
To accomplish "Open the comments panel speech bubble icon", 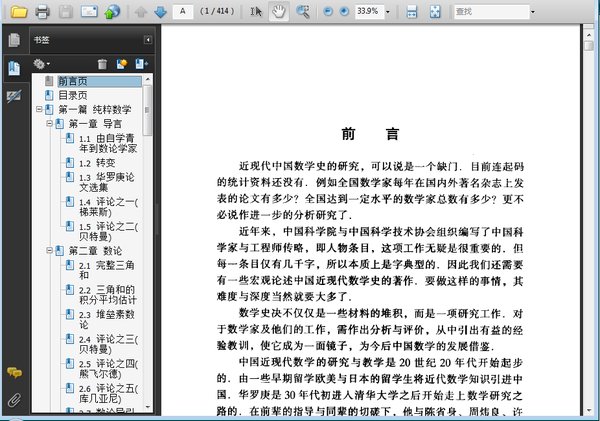I will [14, 372].
